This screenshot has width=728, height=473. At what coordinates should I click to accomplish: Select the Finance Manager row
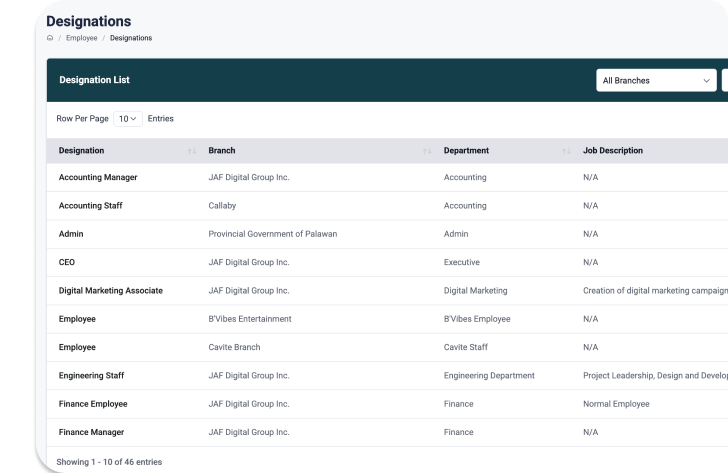(x=91, y=432)
